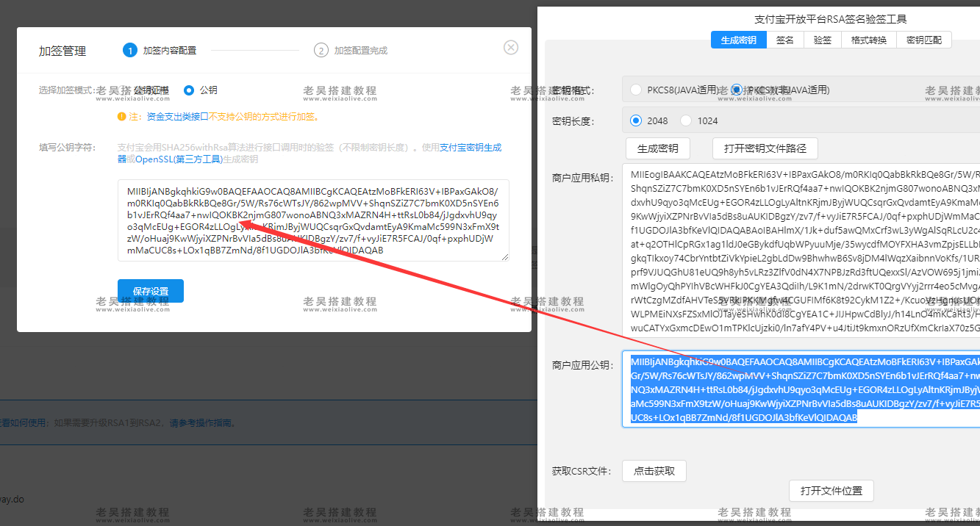This screenshot has height=526, width=980.
Task: Click 点击获取 to get CSR file
Action: click(x=654, y=470)
